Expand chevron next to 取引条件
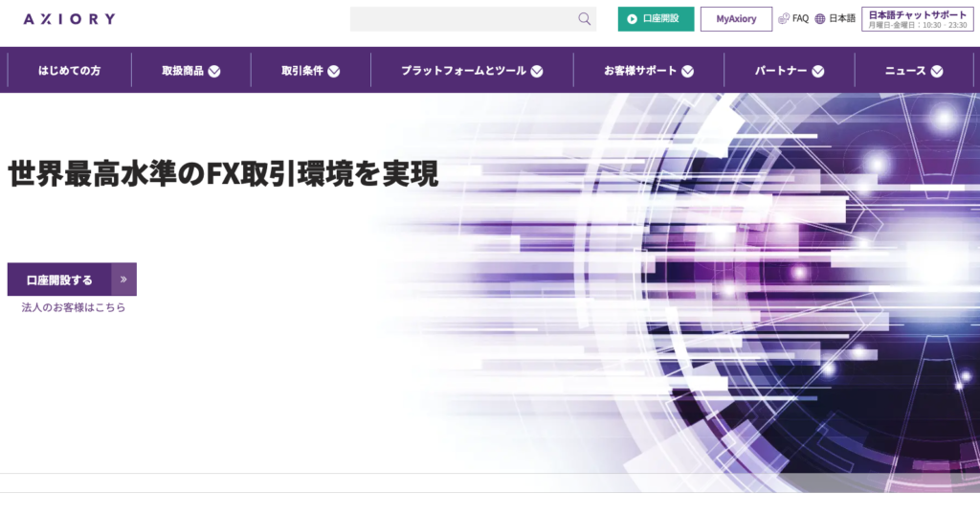The height and width of the screenshot is (515, 980). click(334, 71)
